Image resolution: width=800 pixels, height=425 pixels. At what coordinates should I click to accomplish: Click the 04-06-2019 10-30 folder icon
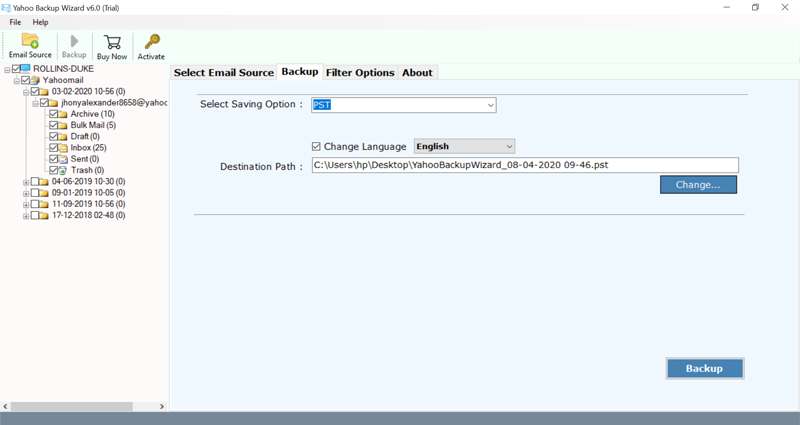pos(44,181)
